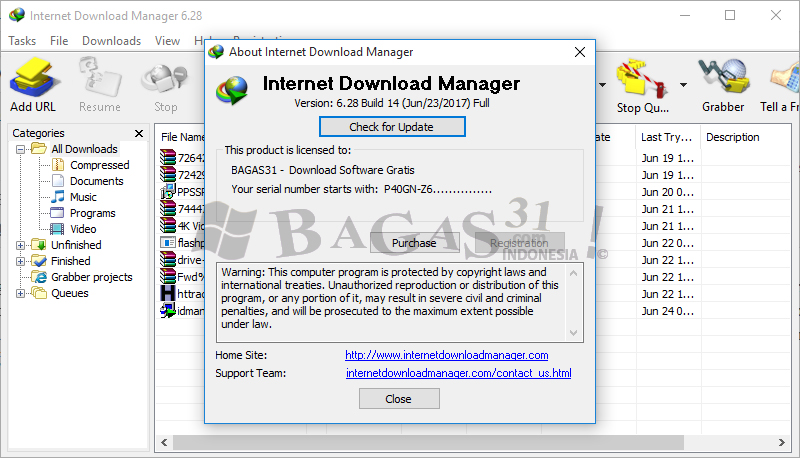Image resolution: width=800 pixels, height=458 pixels.
Task: Expand the Finished tree node
Action: (x=20, y=261)
